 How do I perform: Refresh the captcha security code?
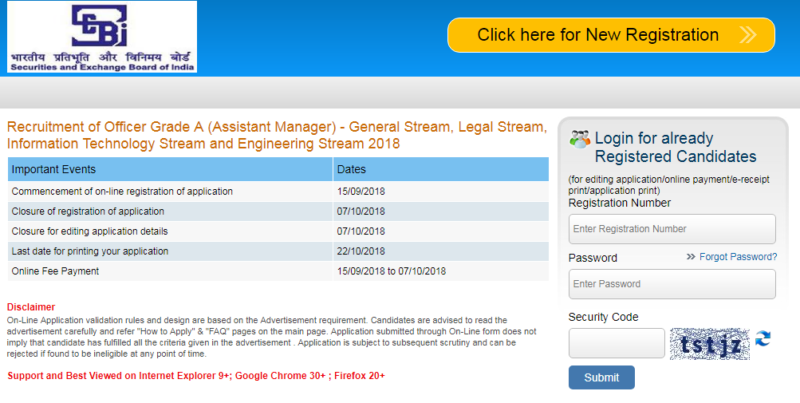tap(763, 339)
